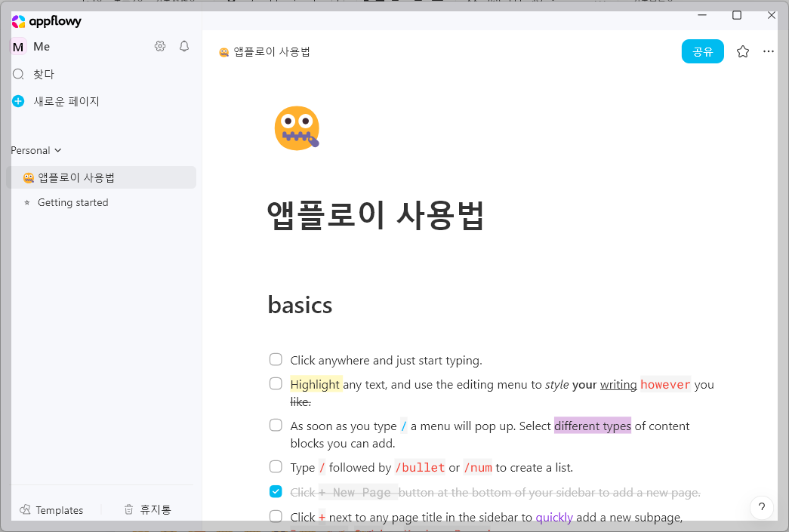Open the three-dot more options menu

click(x=769, y=51)
